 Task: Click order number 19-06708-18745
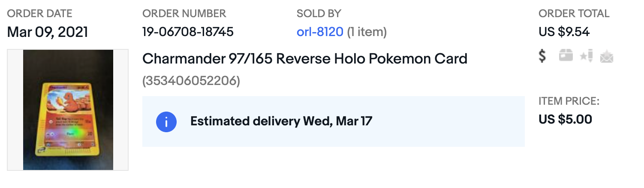click(188, 32)
